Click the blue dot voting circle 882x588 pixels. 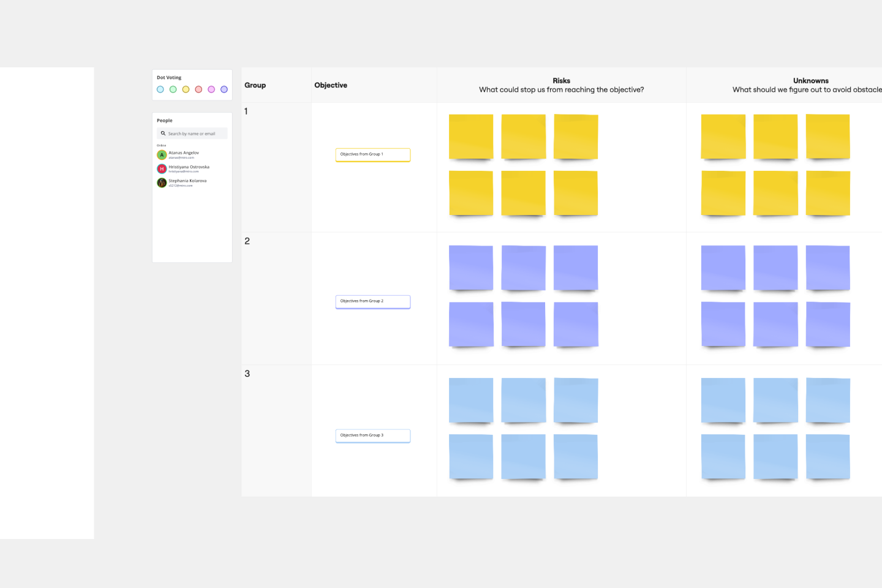pyautogui.click(x=160, y=89)
